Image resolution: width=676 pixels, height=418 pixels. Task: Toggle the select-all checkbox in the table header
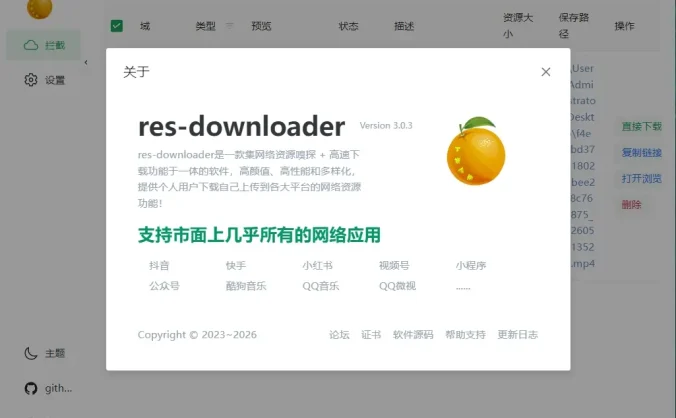tap(117, 26)
